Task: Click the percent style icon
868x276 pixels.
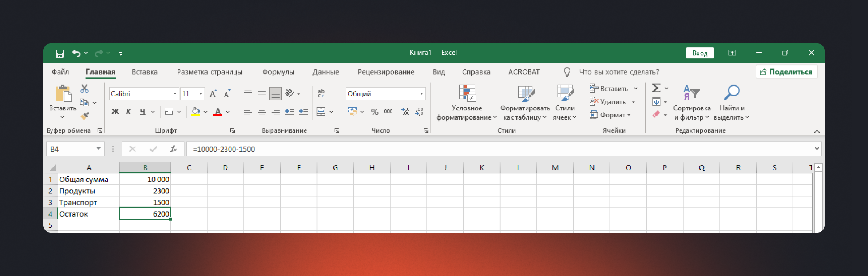Action: pos(375,112)
